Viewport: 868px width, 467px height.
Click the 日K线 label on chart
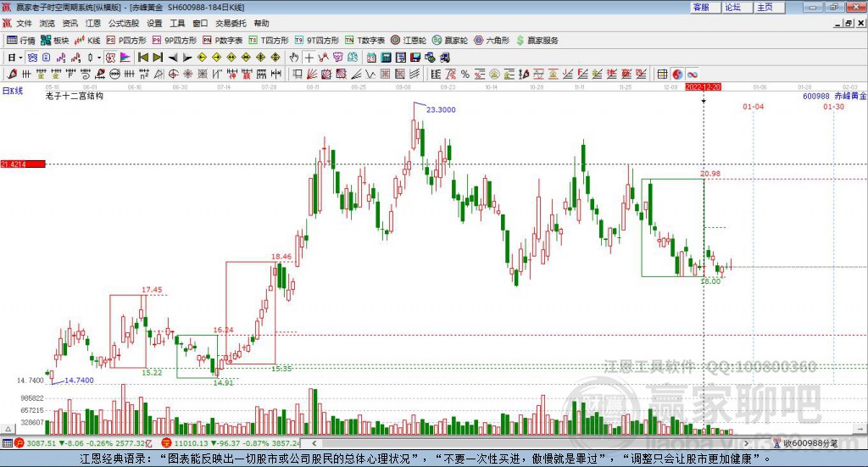13,91
